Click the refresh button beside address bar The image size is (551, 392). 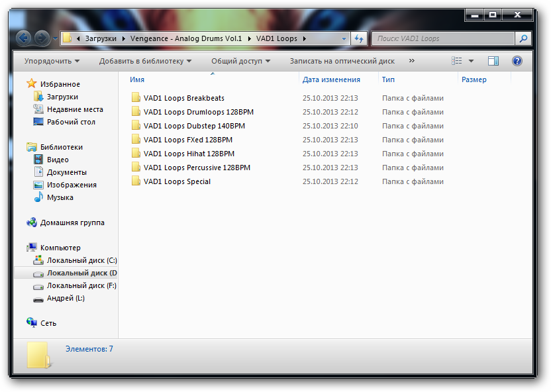coord(360,38)
